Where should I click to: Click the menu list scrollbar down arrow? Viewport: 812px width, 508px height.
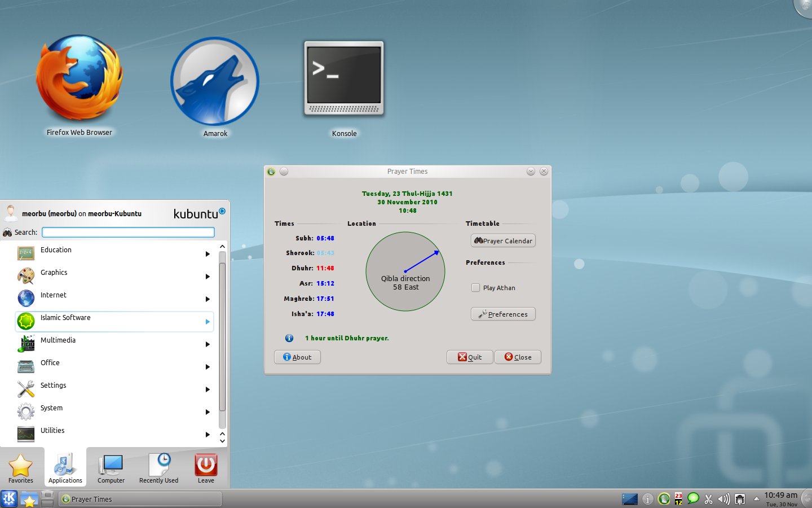pyautogui.click(x=222, y=441)
